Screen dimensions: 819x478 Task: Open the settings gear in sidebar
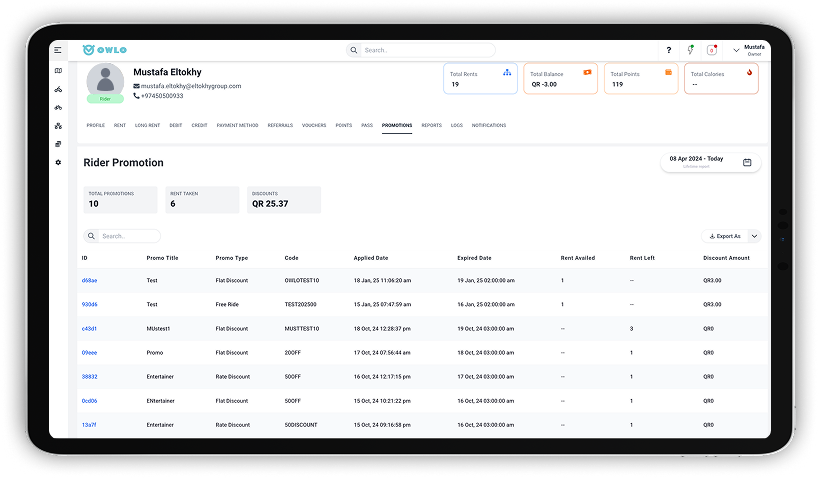(58, 162)
